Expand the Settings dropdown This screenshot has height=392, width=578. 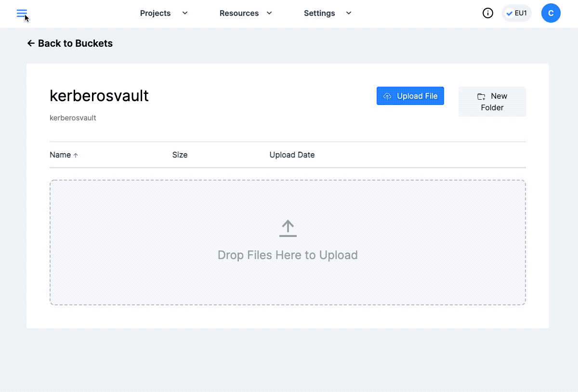pos(348,13)
